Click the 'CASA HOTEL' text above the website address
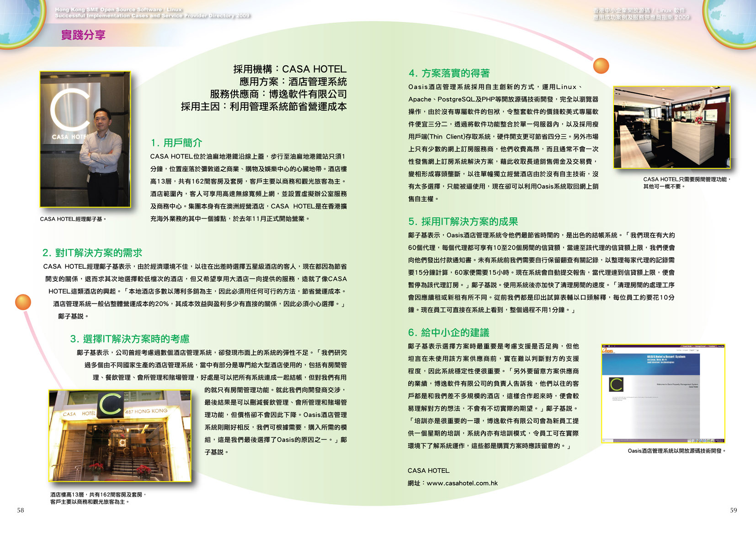 click(x=429, y=471)
